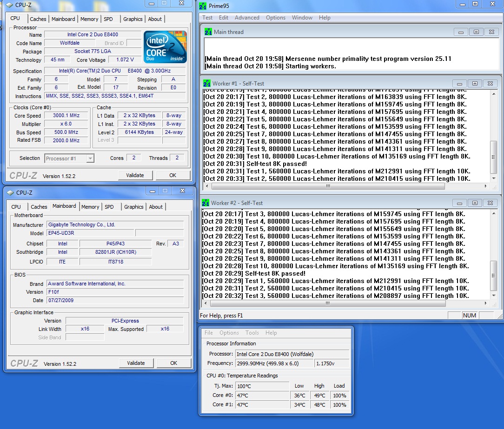
Task: Switch to the Graphics tab in the top CPU-Z window
Action: point(133,19)
